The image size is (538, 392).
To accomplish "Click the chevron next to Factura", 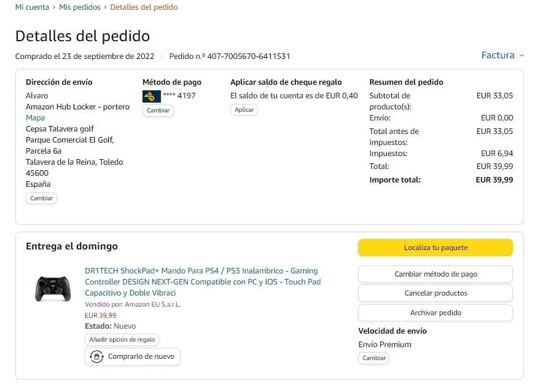I will (521, 56).
